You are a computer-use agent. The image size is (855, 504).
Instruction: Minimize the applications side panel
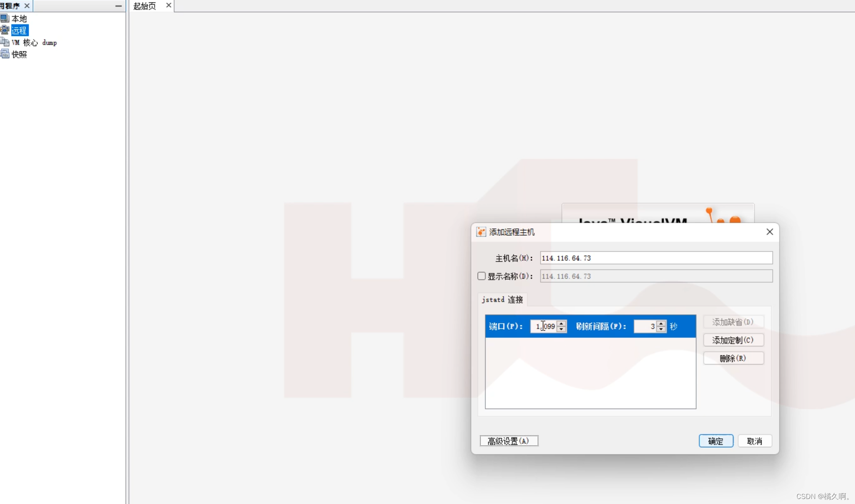tap(118, 6)
